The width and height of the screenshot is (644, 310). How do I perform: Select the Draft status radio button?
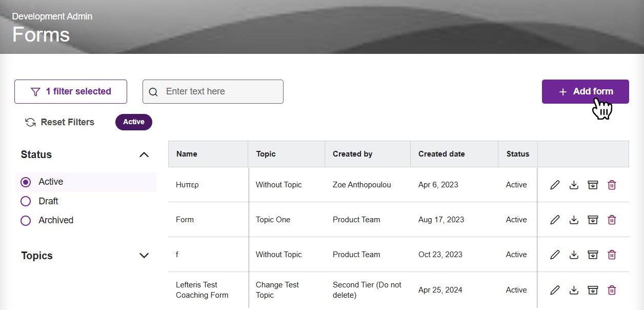[26, 202]
